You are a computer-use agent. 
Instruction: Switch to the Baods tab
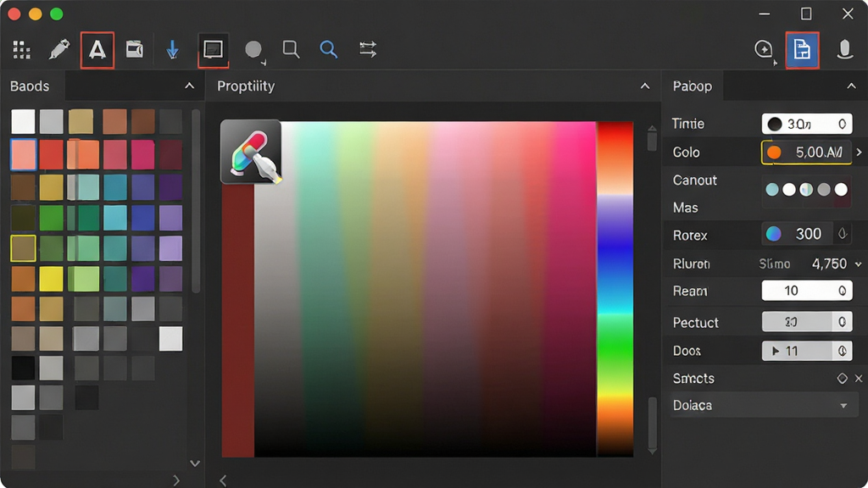point(30,86)
